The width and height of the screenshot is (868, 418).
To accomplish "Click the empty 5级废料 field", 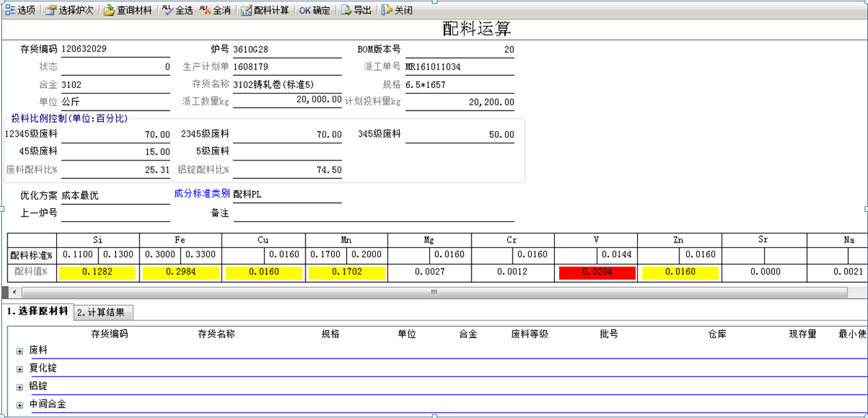I will (x=287, y=152).
